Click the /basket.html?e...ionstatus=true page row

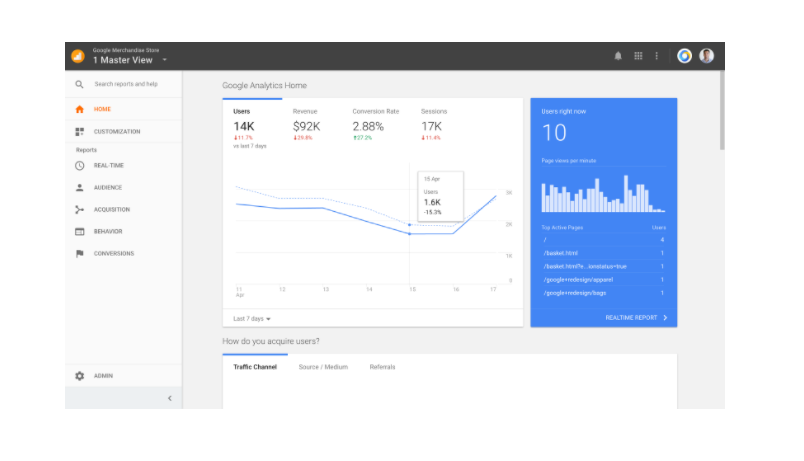[x=604, y=267]
